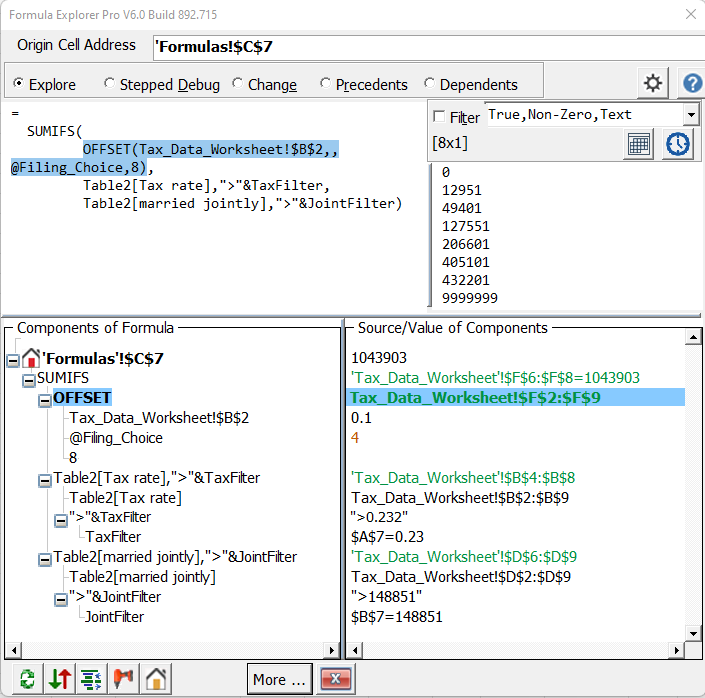
Task: Click the highlighted OFFSET formula text
Action: point(210,149)
